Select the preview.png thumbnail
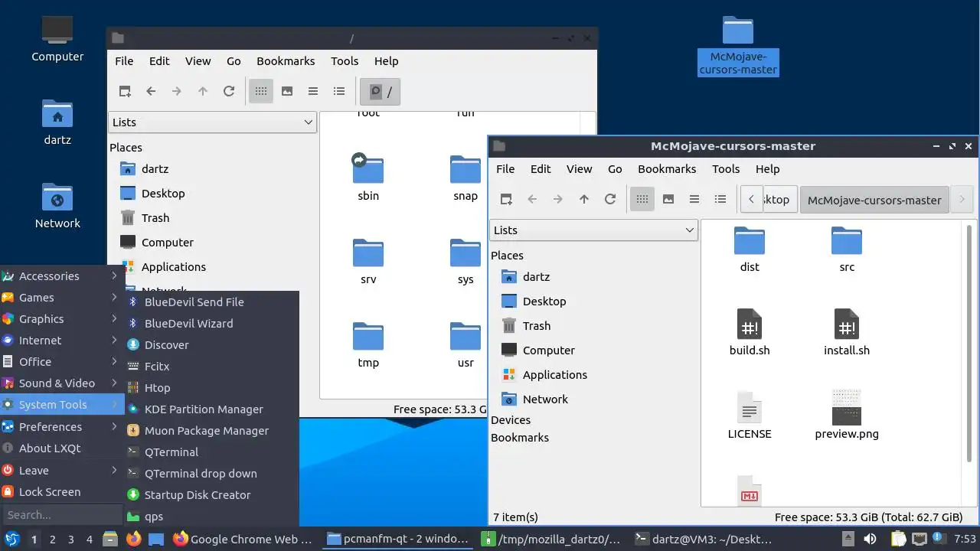 tap(847, 416)
